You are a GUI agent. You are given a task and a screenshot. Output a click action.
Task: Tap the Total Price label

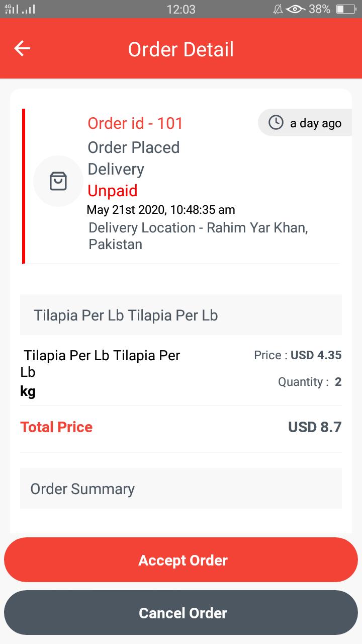pos(56,427)
